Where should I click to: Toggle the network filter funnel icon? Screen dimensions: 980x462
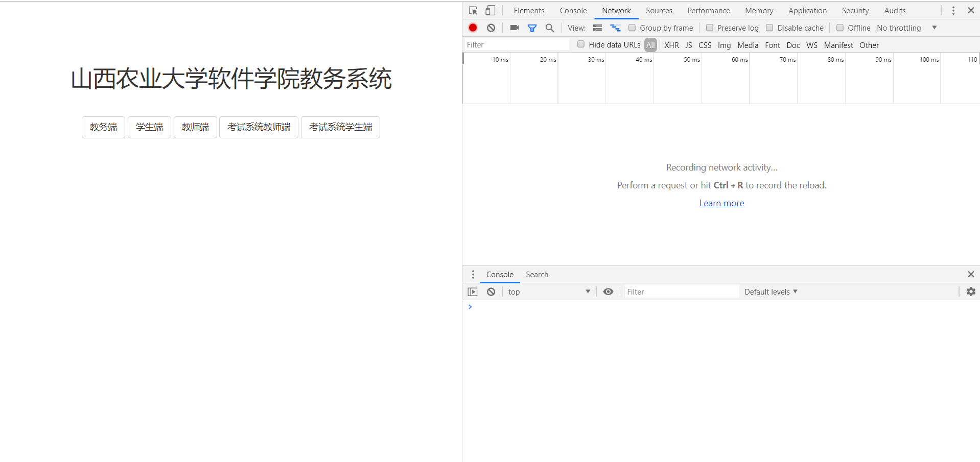[x=532, y=28]
